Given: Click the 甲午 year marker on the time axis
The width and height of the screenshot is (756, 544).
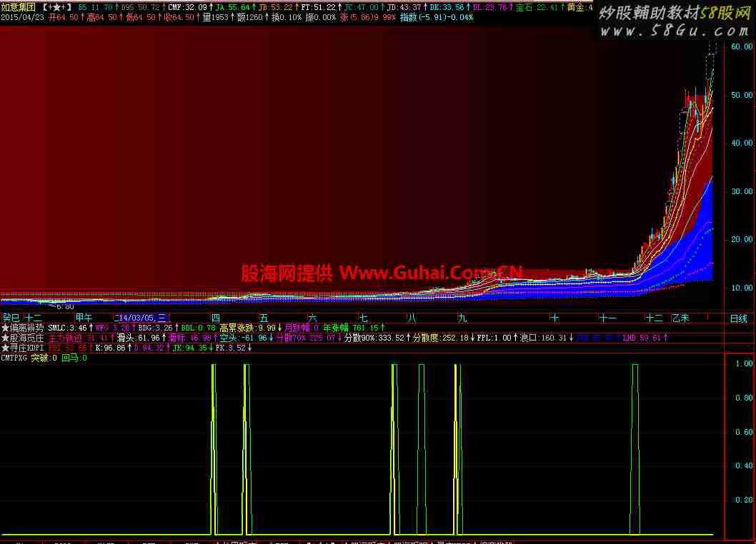Looking at the screenshot, I should click(x=84, y=318).
